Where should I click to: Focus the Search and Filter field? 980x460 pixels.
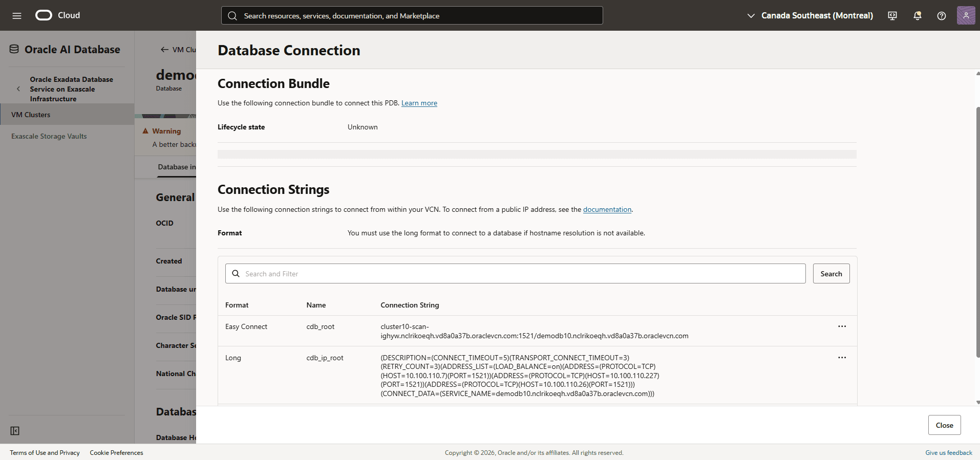[515, 274]
